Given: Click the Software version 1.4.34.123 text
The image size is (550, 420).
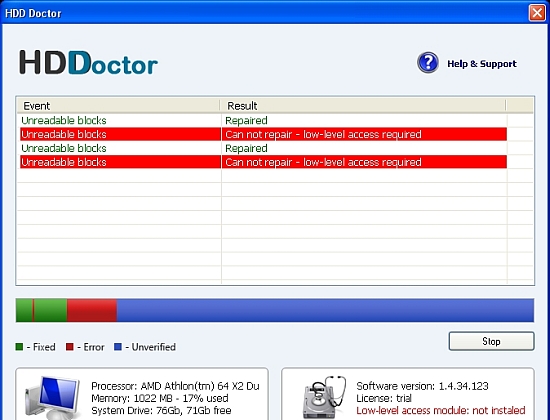Looking at the screenshot, I should [422, 386].
